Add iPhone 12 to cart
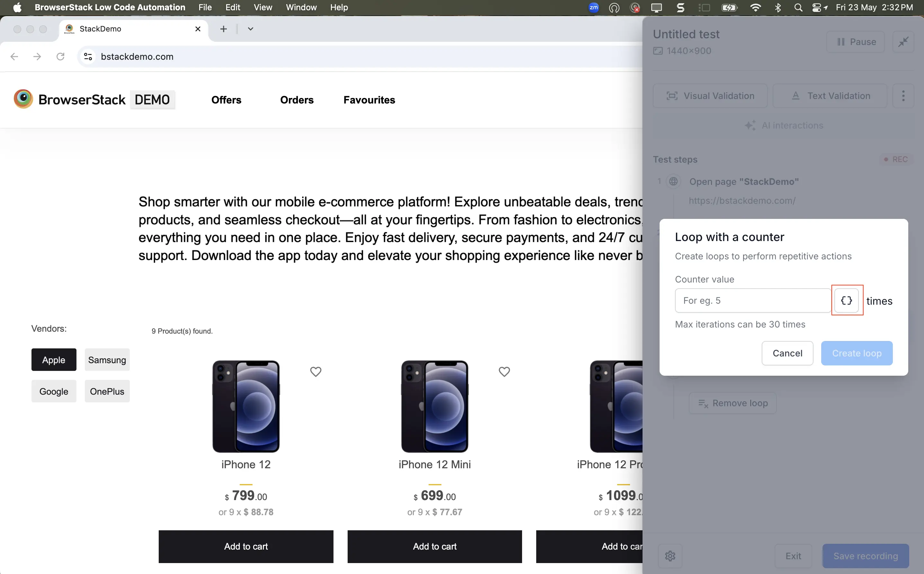Viewport: 924px width, 574px height. click(x=246, y=546)
